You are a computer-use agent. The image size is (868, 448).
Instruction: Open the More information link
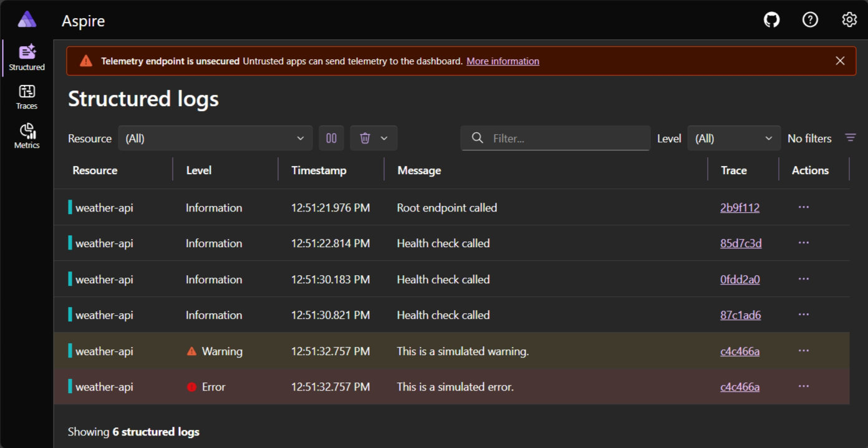click(x=503, y=61)
